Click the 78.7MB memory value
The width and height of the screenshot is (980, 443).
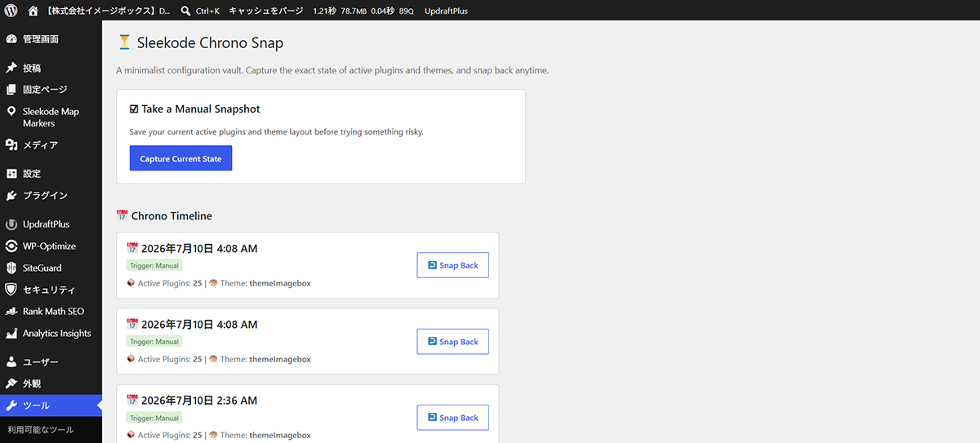(x=354, y=11)
